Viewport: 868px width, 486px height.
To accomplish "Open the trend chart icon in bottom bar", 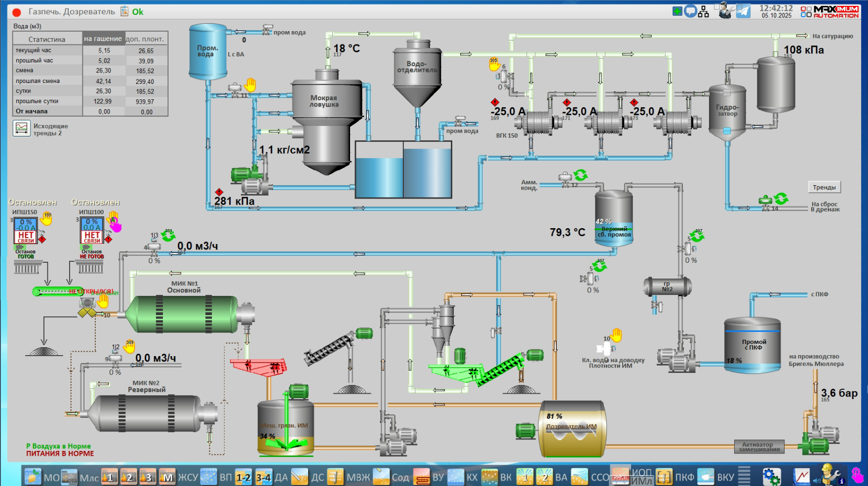I will tap(801, 477).
